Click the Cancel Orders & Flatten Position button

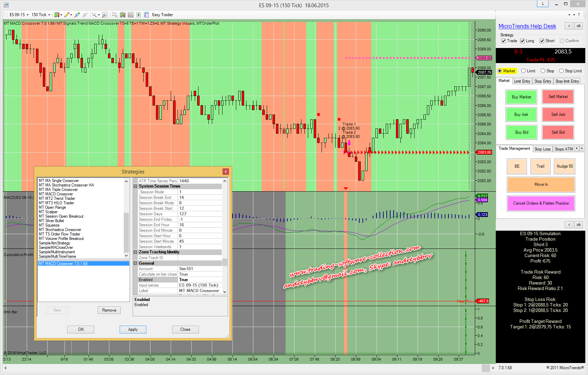tap(541, 203)
